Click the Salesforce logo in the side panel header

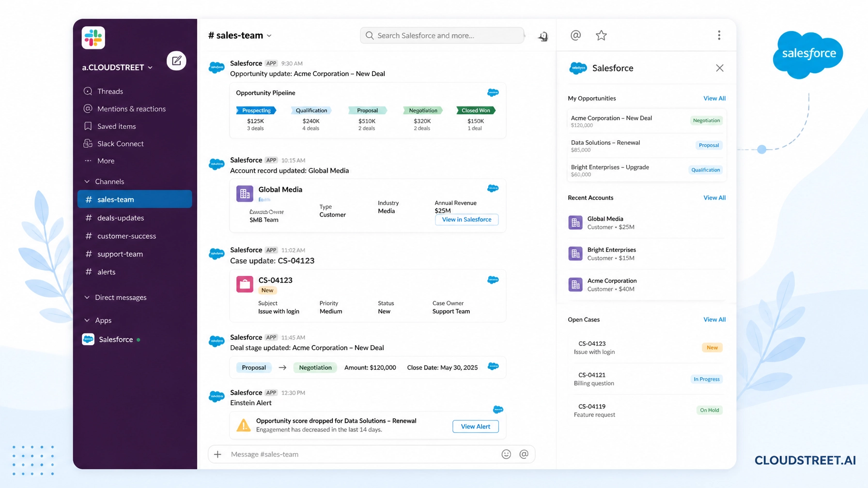coord(578,68)
